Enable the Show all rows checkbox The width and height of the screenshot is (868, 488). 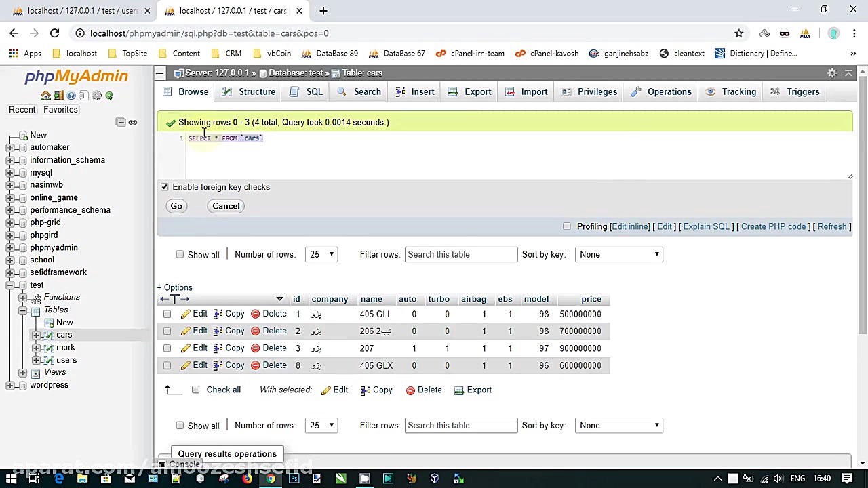pos(180,254)
